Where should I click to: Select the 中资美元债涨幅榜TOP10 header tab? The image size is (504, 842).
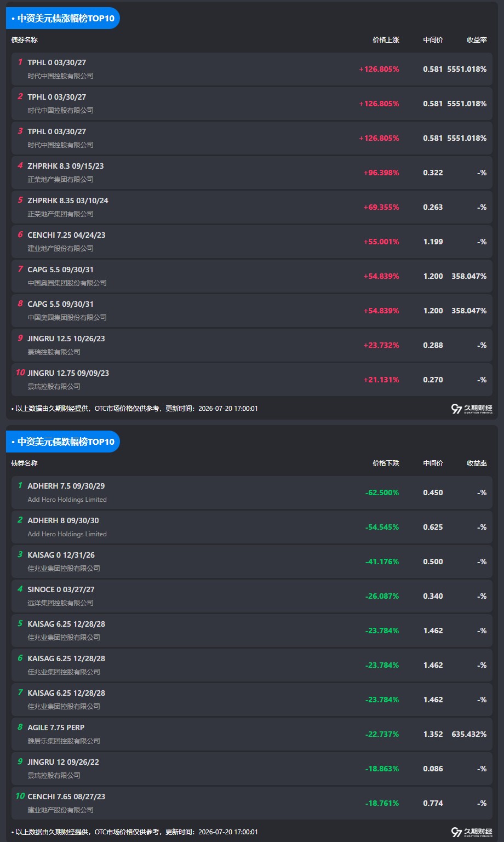coord(63,18)
